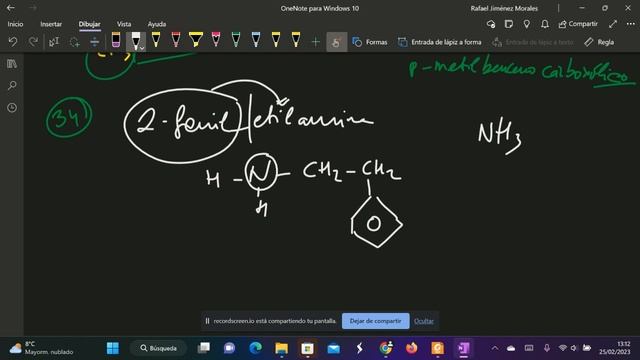The width and height of the screenshot is (640, 360).
Task: Pick the yellow pen next to white pen
Action: tap(156, 40)
